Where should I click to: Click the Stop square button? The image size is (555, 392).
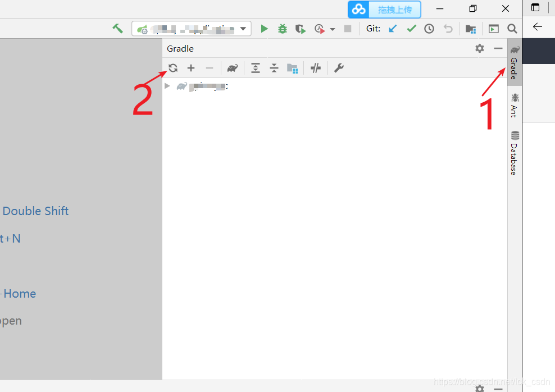tap(348, 29)
